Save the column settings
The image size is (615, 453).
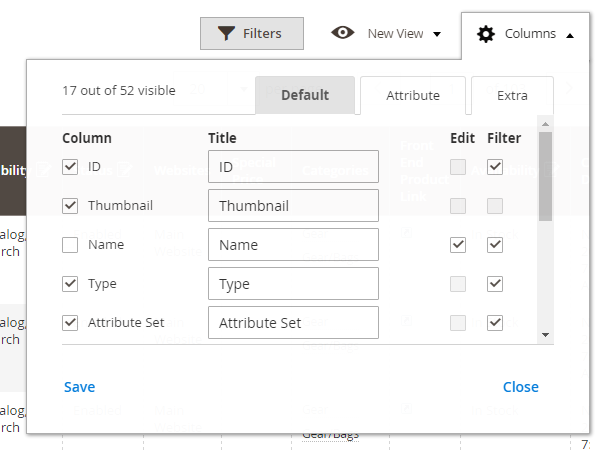80,387
